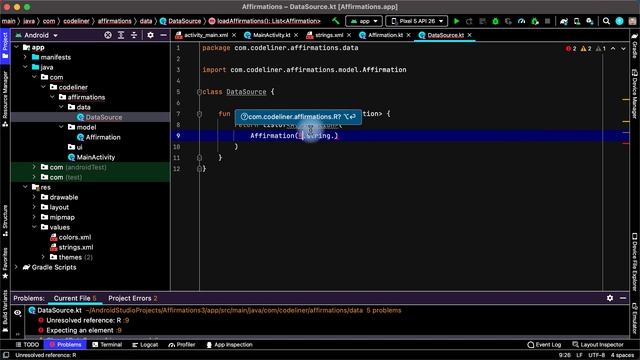
Task: Open the Pixel 5 API 26 device dropdown
Action: 416,21
